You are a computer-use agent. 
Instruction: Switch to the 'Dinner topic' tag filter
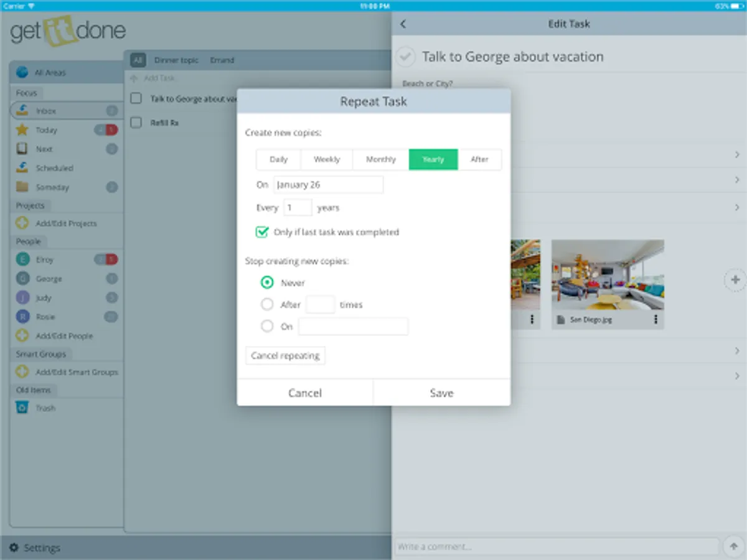coord(176,60)
